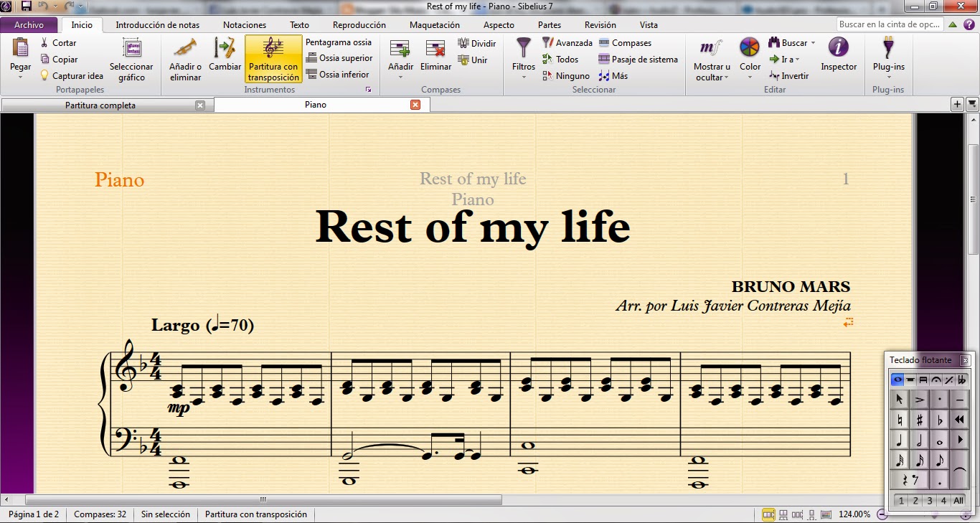The image size is (980, 523).
Task: Click Seleccionar Todos button
Action: click(560, 60)
